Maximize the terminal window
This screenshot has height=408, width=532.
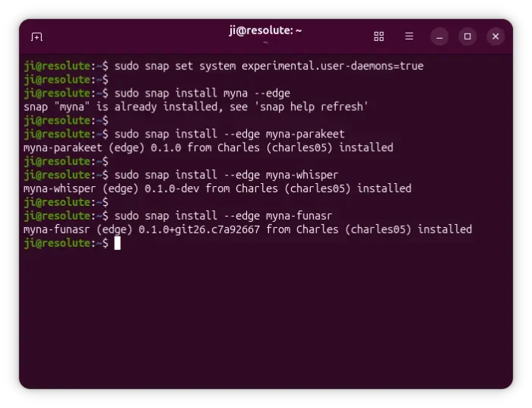(467, 36)
